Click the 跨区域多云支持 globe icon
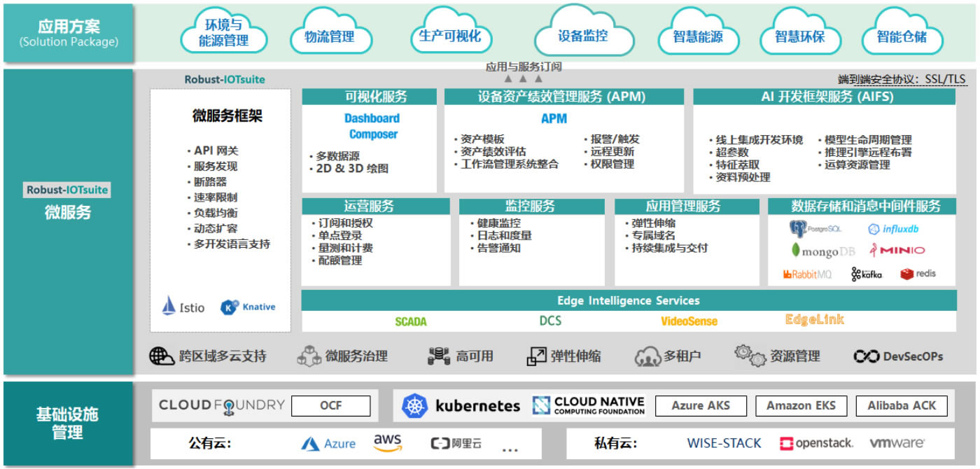 point(162,356)
